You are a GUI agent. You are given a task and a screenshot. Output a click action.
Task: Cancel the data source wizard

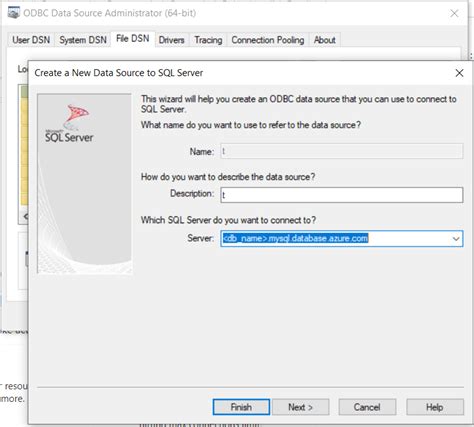click(x=367, y=407)
